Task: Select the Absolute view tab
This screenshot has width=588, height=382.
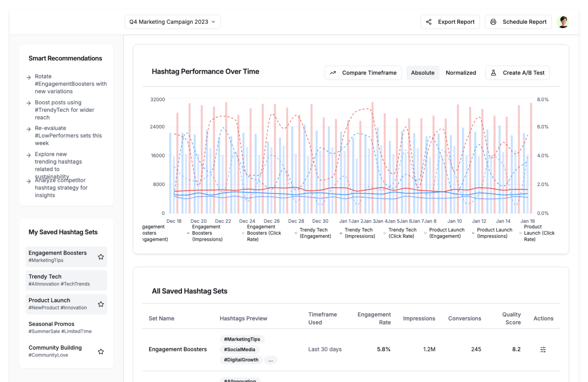Action: (422, 73)
